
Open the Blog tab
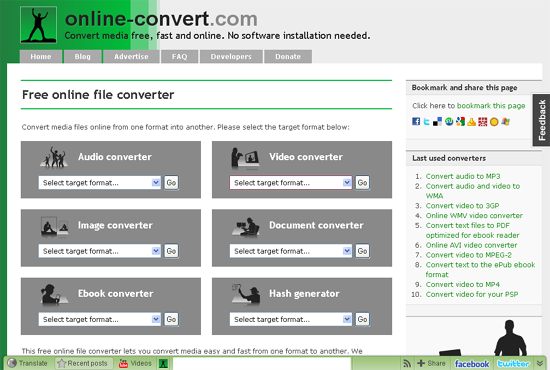click(82, 56)
